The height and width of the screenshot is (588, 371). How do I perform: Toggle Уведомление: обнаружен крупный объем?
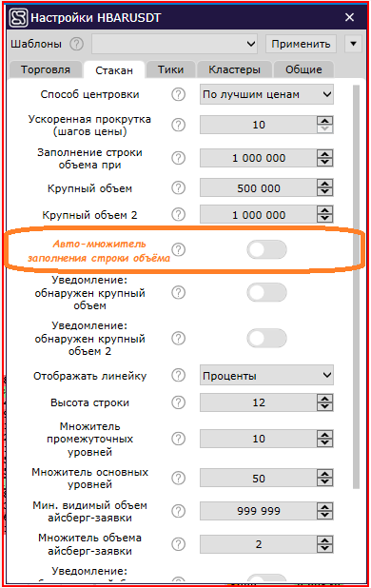266,292
